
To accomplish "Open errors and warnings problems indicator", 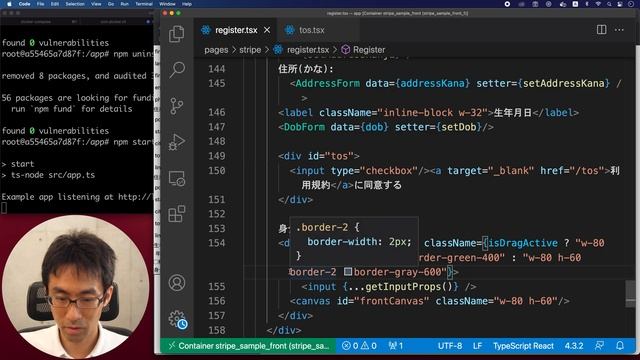I will coord(359,346).
